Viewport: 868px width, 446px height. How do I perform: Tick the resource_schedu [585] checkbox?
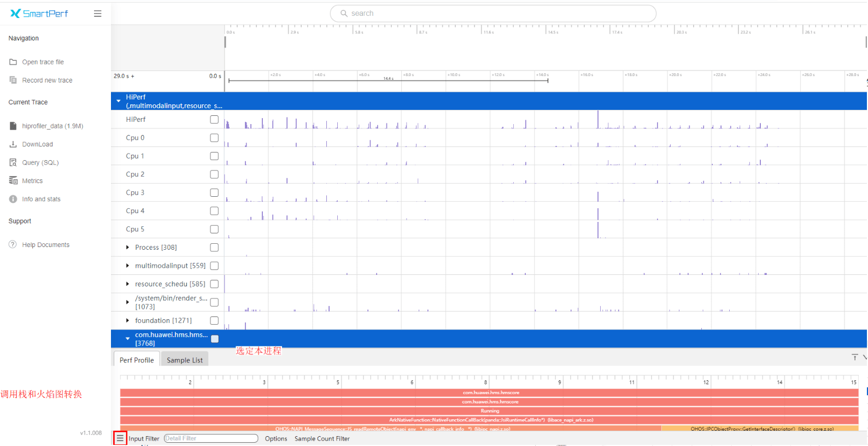tap(214, 284)
